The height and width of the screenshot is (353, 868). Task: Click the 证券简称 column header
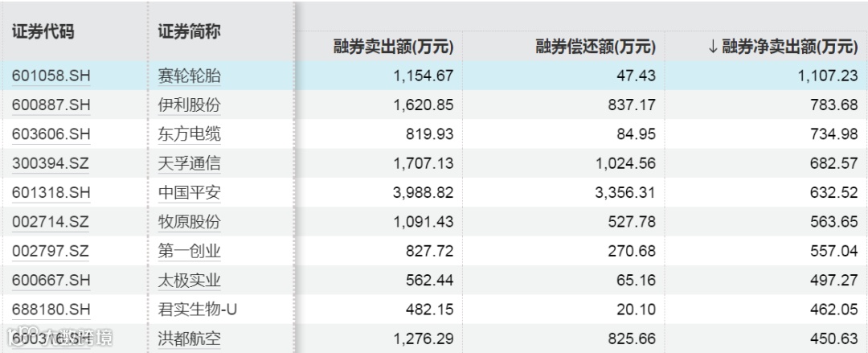(x=190, y=31)
